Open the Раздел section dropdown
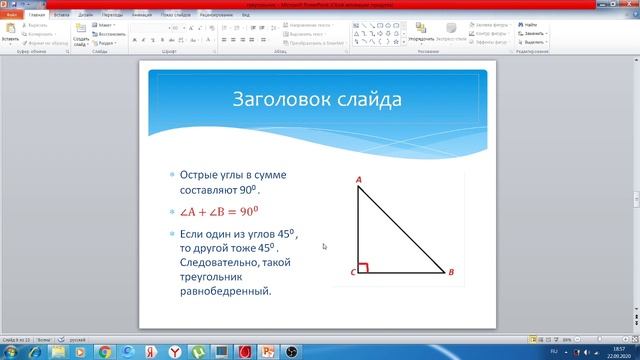The image size is (640, 360). pos(104,43)
